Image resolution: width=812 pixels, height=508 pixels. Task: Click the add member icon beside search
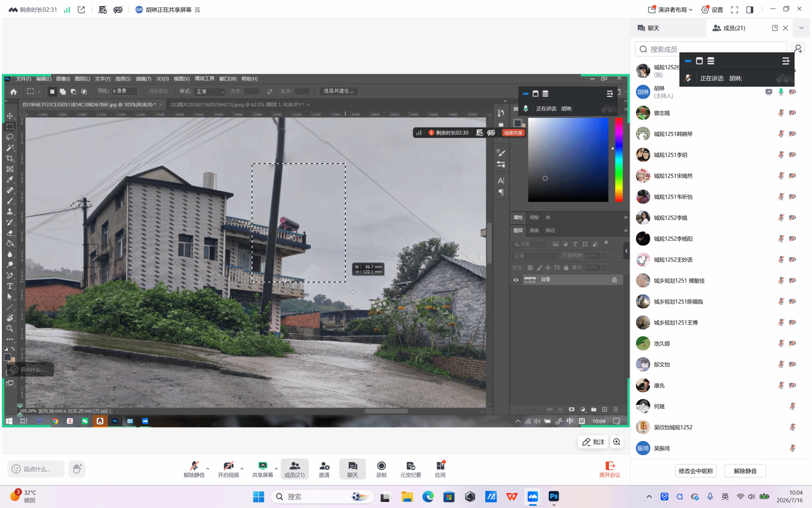798,49
